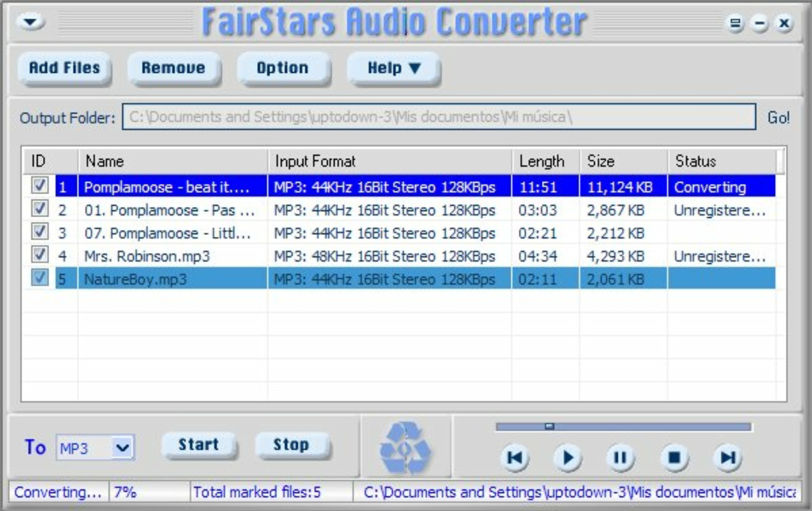
Task: Sort by Length column header
Action: click(x=546, y=161)
